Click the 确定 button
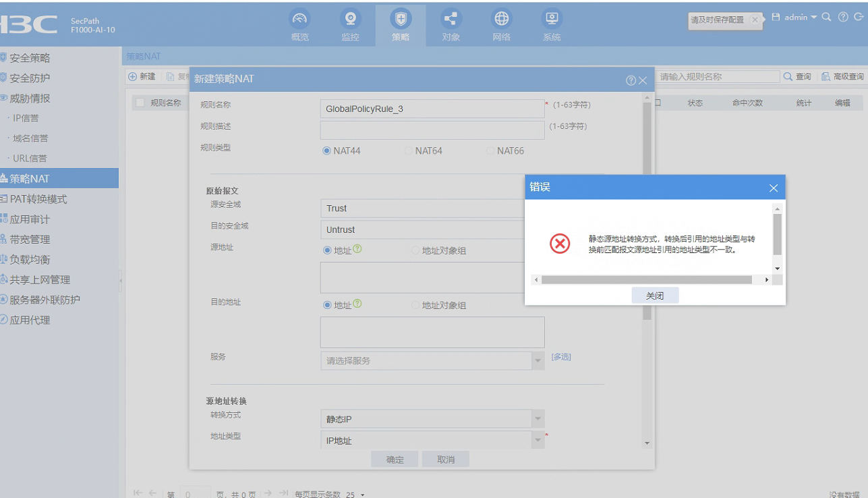 tap(395, 460)
